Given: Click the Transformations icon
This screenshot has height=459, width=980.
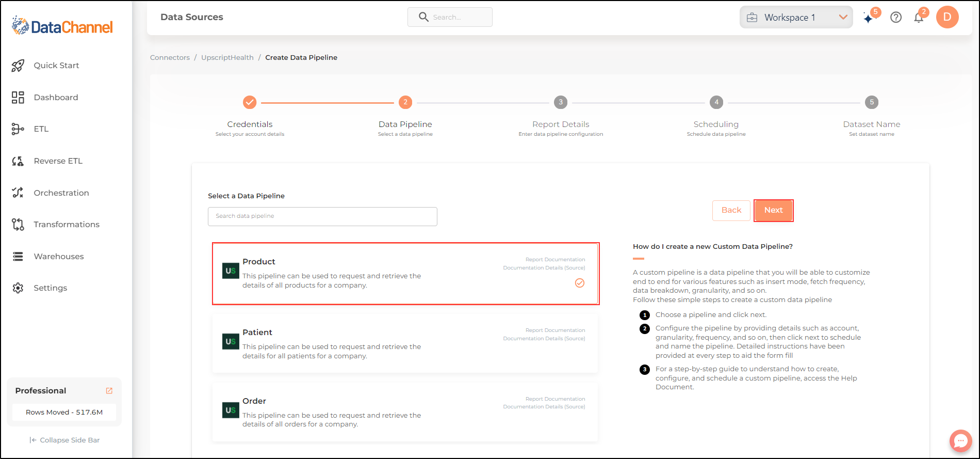Looking at the screenshot, I should coord(18,225).
